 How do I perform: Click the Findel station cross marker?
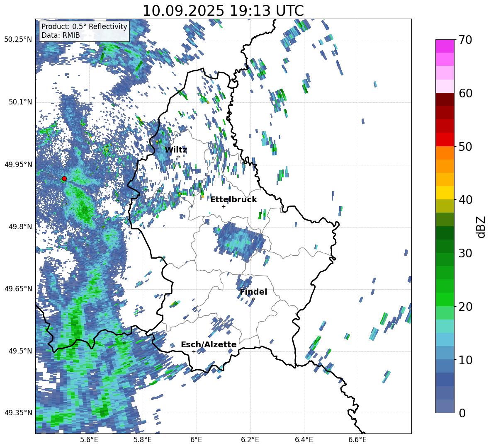pos(253,299)
